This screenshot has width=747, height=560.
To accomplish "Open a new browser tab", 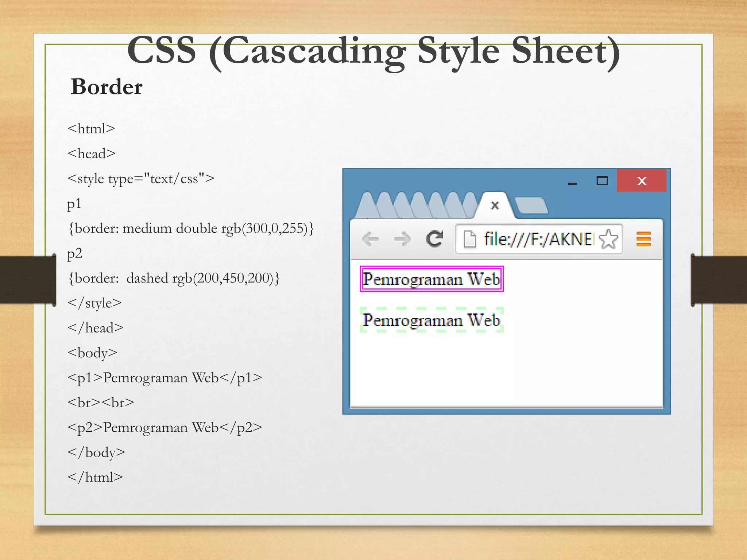I will tap(531, 206).
